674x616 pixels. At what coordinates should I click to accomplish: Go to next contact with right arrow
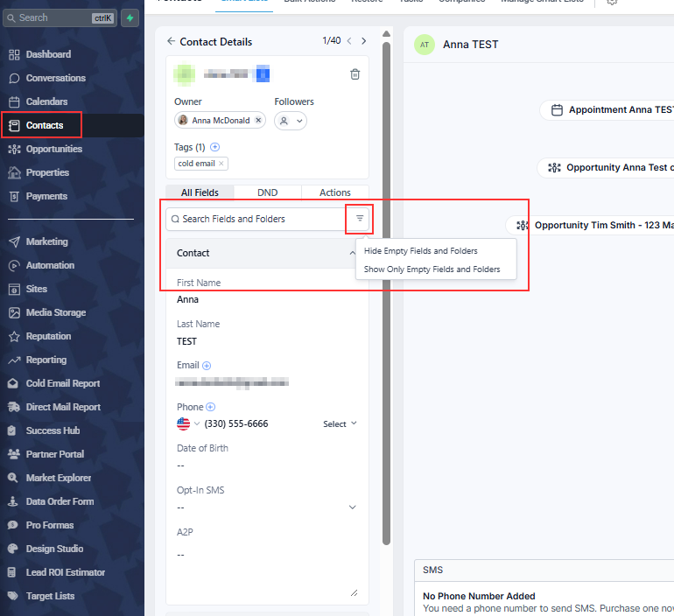364,41
